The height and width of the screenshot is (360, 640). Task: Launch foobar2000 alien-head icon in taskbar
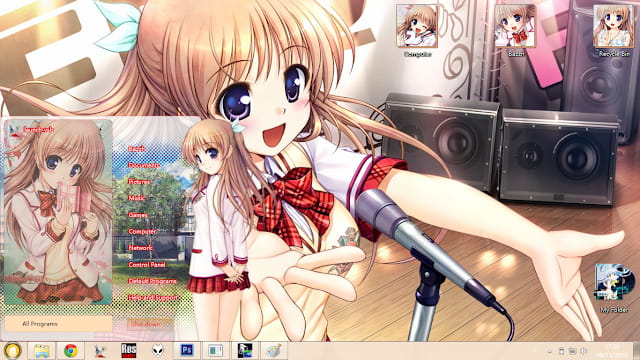coord(158,351)
